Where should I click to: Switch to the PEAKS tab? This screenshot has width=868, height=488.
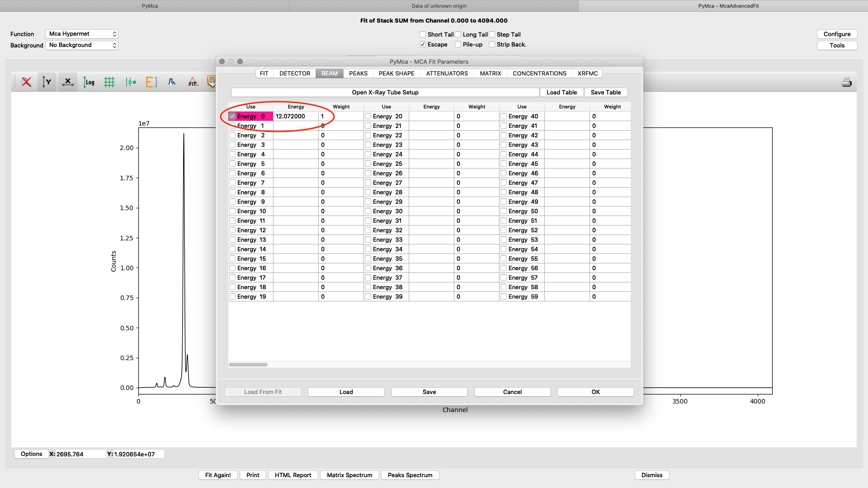click(x=358, y=73)
